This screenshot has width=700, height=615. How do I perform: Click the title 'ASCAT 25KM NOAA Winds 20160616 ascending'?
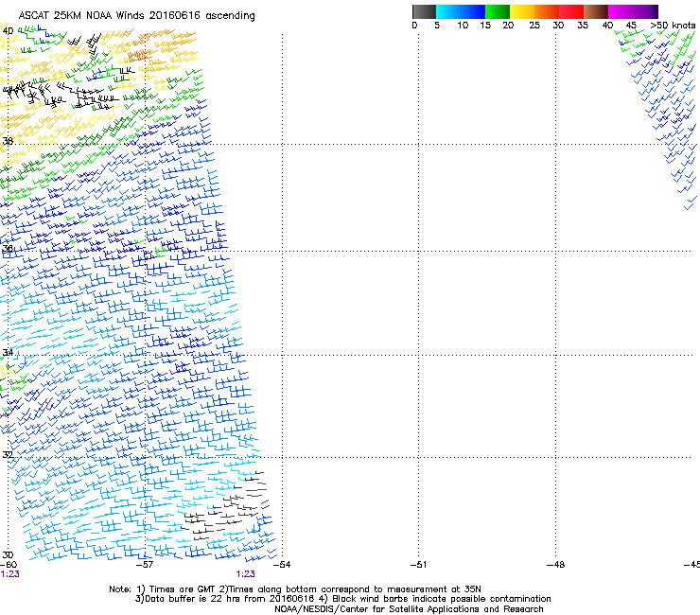pos(136,16)
